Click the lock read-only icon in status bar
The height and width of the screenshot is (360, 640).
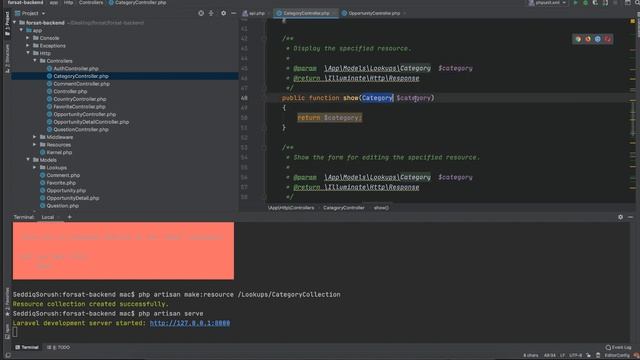point(588,356)
